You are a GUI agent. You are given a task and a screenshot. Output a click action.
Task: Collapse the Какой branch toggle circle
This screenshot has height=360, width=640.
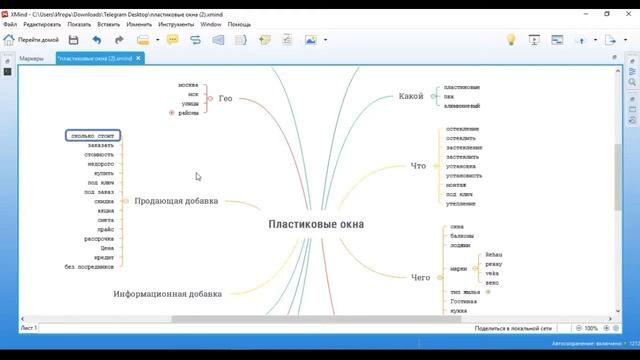pos(433,96)
